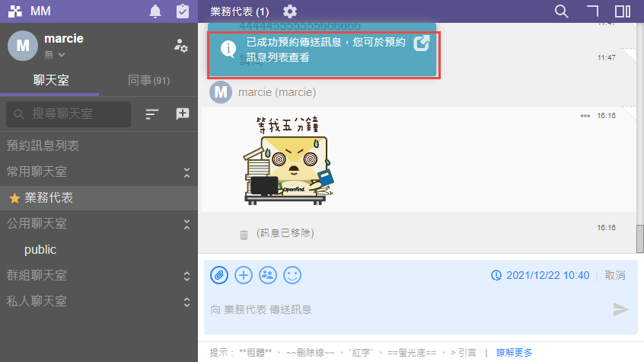Attach a file with the paperclip

(x=219, y=275)
